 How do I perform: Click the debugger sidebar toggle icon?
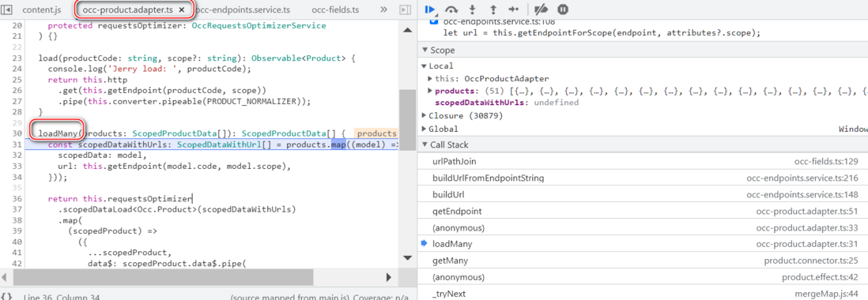[406, 10]
